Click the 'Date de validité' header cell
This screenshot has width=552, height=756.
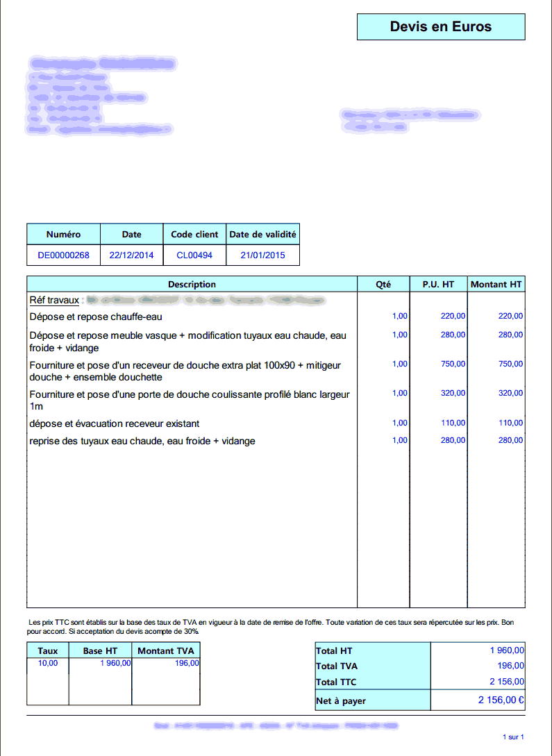coord(262,234)
